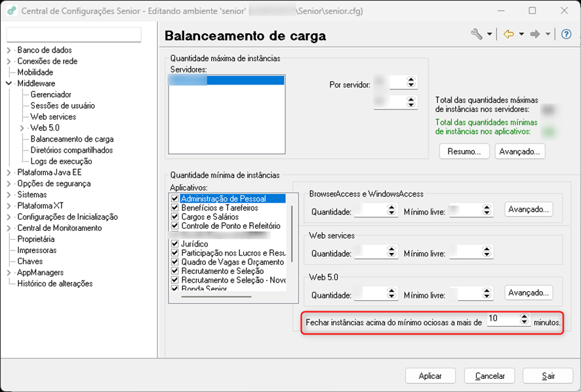Open the wrench tools icon
The height and width of the screenshot is (392, 581).
tap(477, 35)
